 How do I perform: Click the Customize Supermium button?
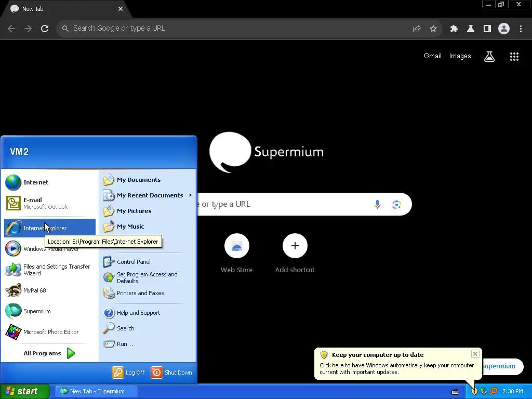pos(502,366)
